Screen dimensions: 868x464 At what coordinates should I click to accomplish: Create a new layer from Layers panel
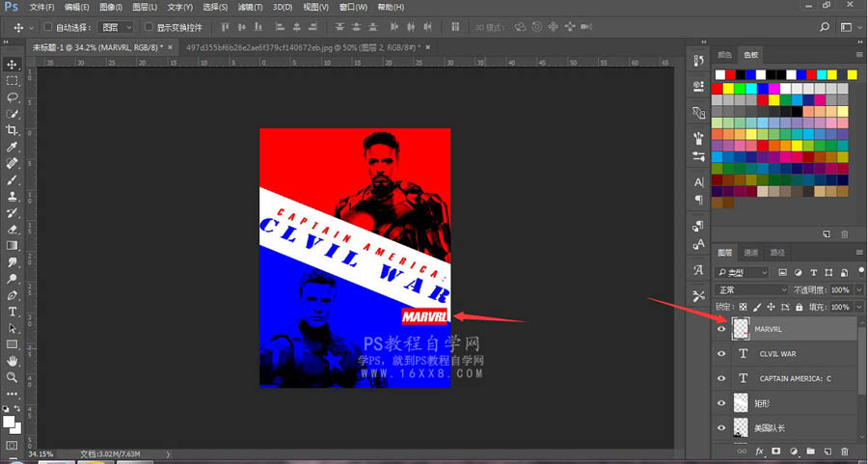coord(827,451)
